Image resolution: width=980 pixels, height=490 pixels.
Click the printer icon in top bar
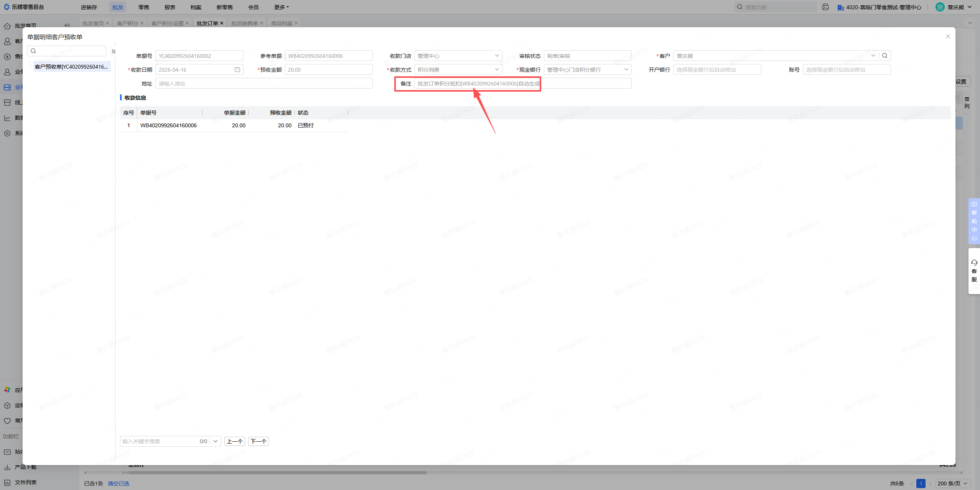(825, 7)
